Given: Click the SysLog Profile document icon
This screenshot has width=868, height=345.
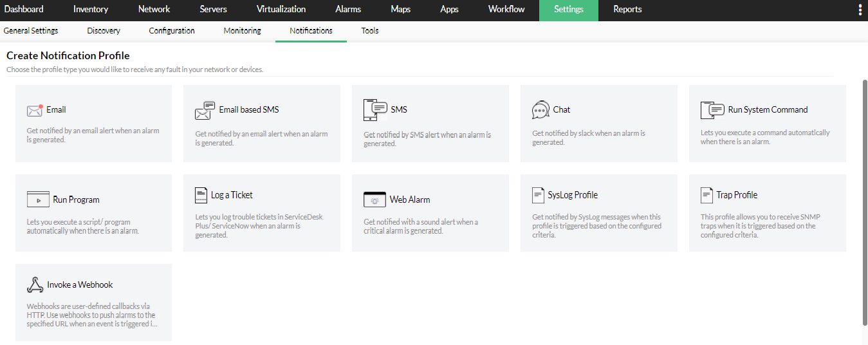Looking at the screenshot, I should [538, 195].
